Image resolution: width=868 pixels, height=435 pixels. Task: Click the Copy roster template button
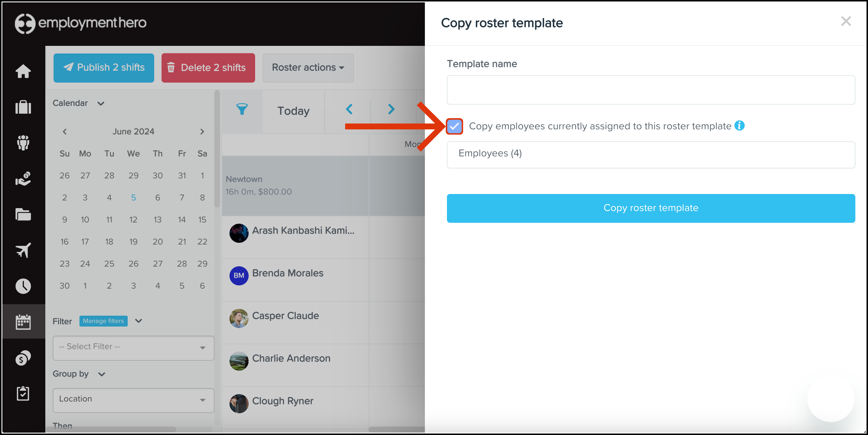[x=651, y=208]
